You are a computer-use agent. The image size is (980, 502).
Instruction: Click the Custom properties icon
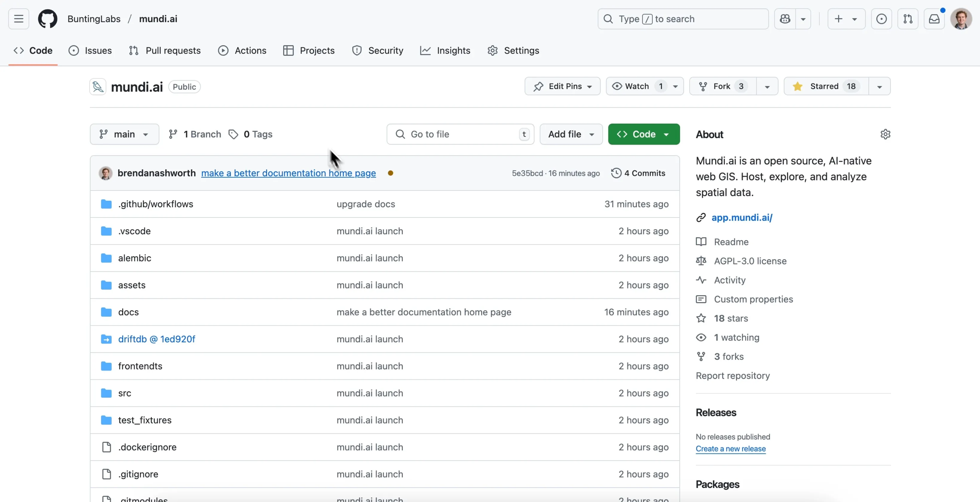tap(701, 299)
